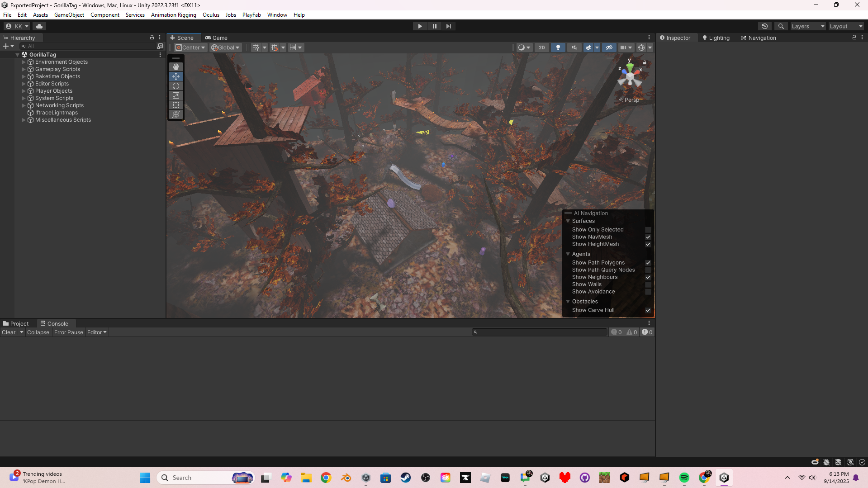
Task: Collapse the GorillaTag scene root
Action: (x=18, y=55)
